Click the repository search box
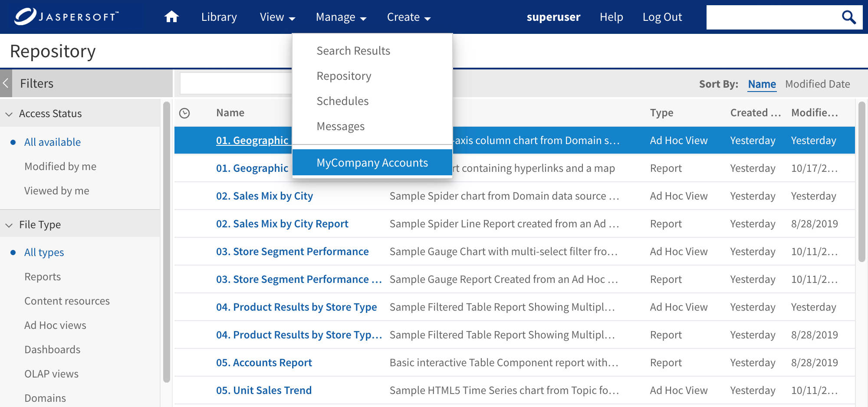The width and height of the screenshot is (868, 407). point(237,83)
